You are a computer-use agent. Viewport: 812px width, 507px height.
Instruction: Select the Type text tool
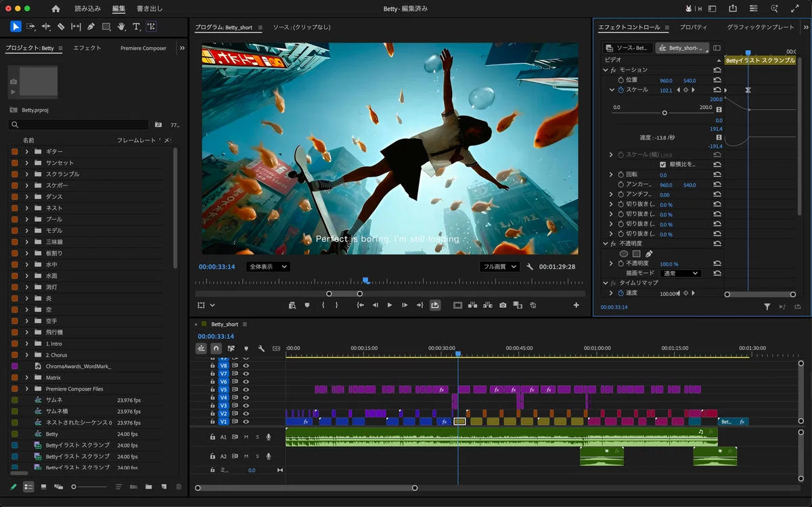coord(136,26)
